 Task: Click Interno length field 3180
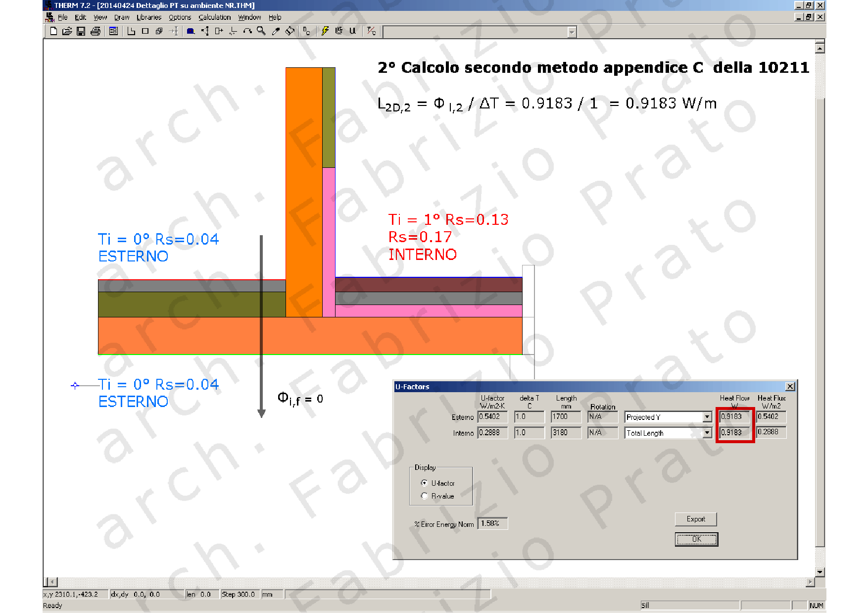(x=566, y=433)
